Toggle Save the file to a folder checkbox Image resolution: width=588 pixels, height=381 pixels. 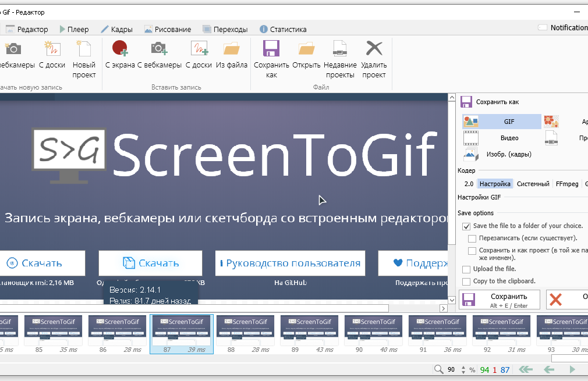click(x=466, y=226)
